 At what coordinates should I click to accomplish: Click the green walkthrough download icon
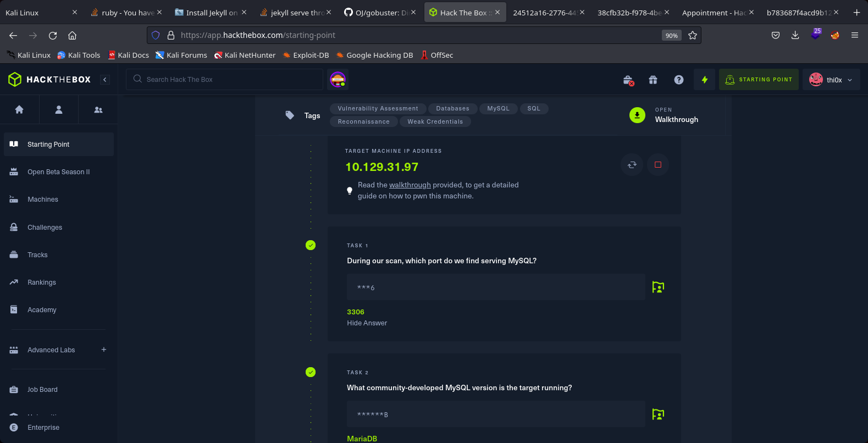coord(637,115)
